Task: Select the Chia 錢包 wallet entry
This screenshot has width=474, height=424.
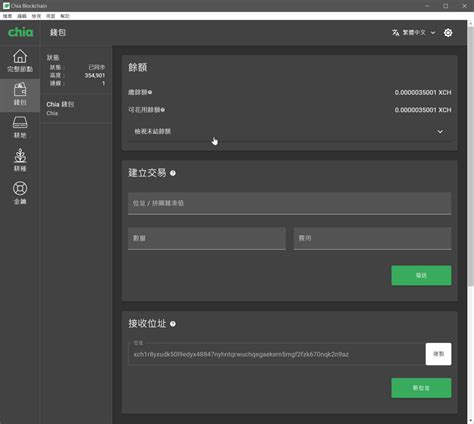Action: point(76,108)
